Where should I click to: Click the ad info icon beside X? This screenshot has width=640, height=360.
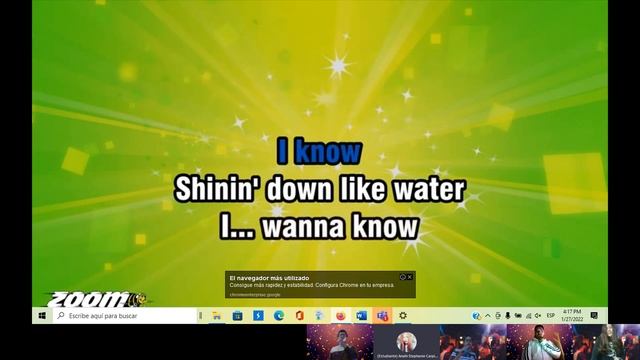tap(402, 277)
